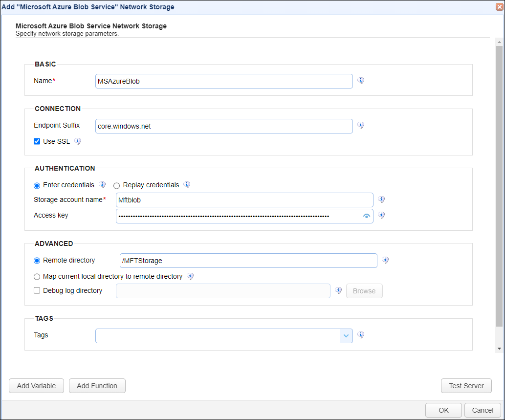Viewport: 505px width, 420px height.
Task: Show info icon beside Endpoint Suffix field
Action: [x=361, y=125]
